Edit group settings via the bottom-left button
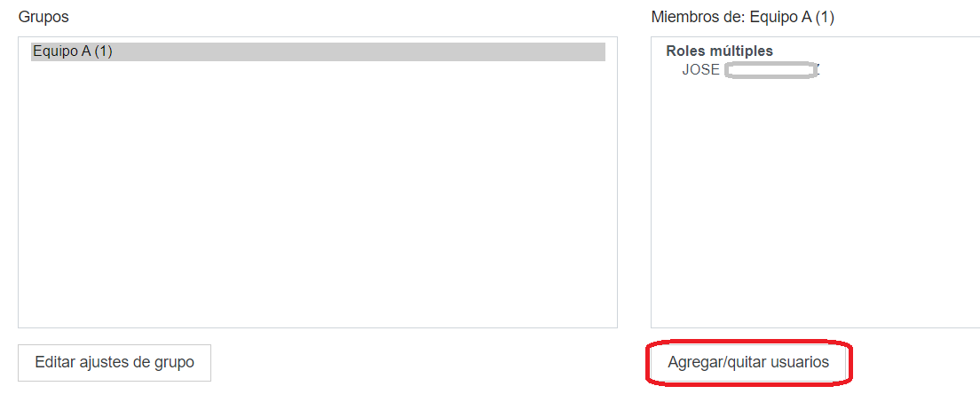The image size is (980, 402). coord(115,363)
